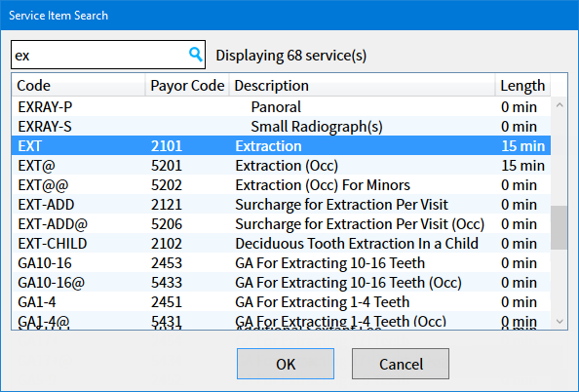This screenshot has width=579, height=392.
Task: Sort by the Description column header
Action: (362, 86)
